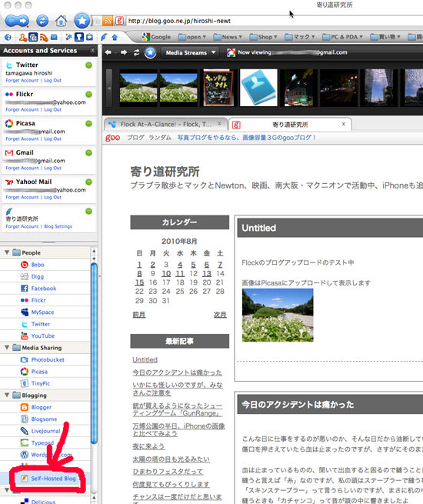Open recent article 夜に来よう
The image size is (423, 504).
tap(148, 446)
